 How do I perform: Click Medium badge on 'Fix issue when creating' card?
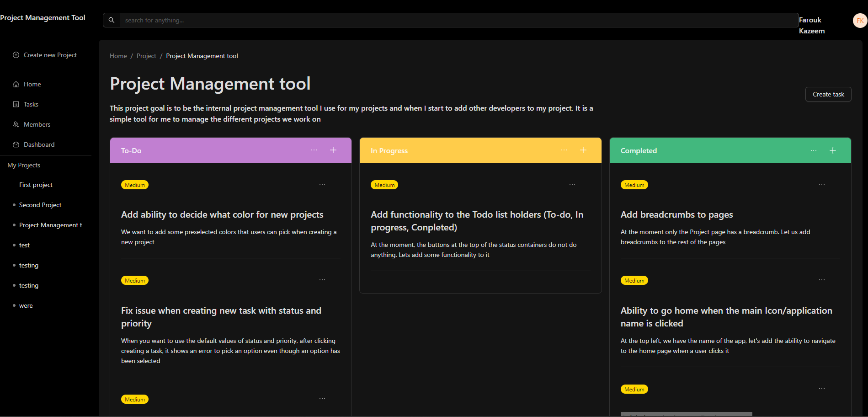(135, 280)
